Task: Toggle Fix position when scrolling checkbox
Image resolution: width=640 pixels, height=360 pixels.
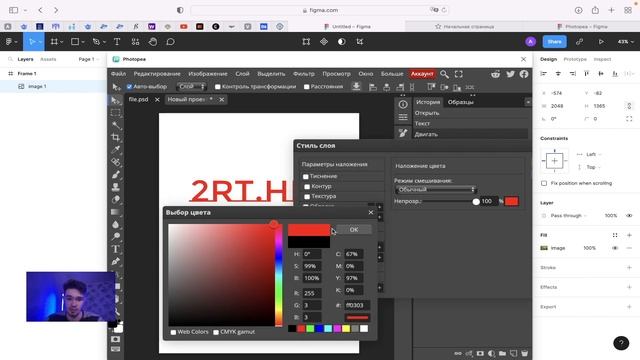Action: (x=544, y=183)
